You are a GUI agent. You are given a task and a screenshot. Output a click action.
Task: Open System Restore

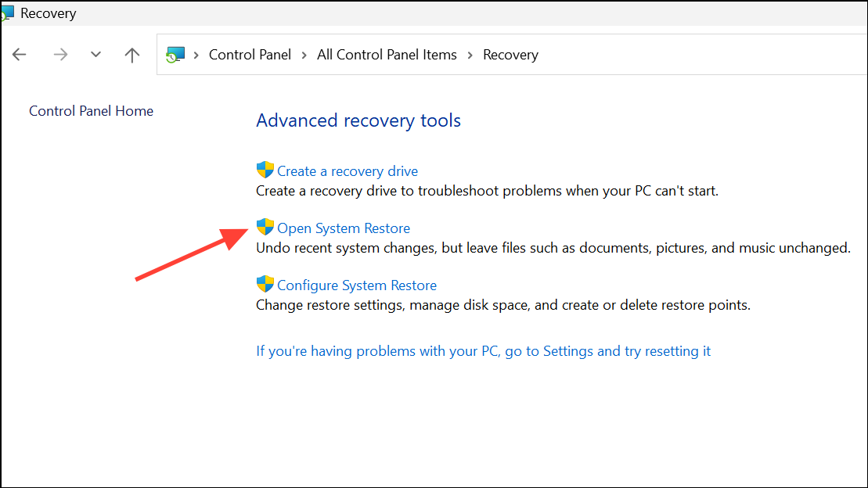[x=344, y=227]
